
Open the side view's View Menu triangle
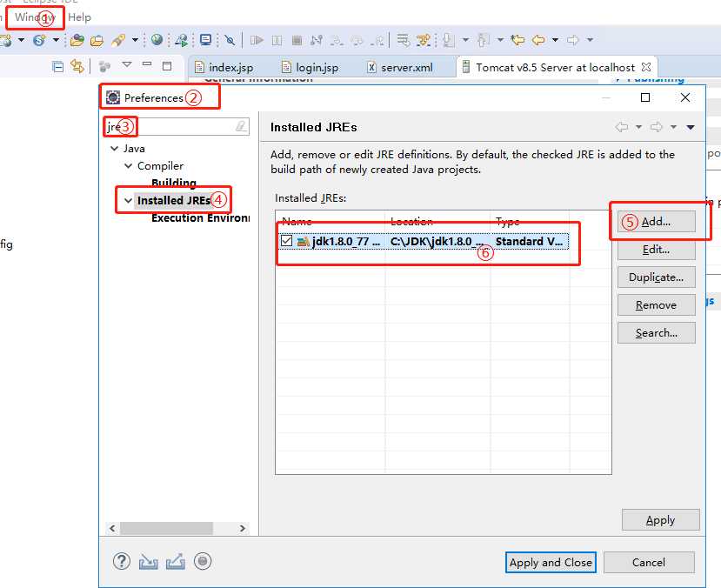point(127,64)
